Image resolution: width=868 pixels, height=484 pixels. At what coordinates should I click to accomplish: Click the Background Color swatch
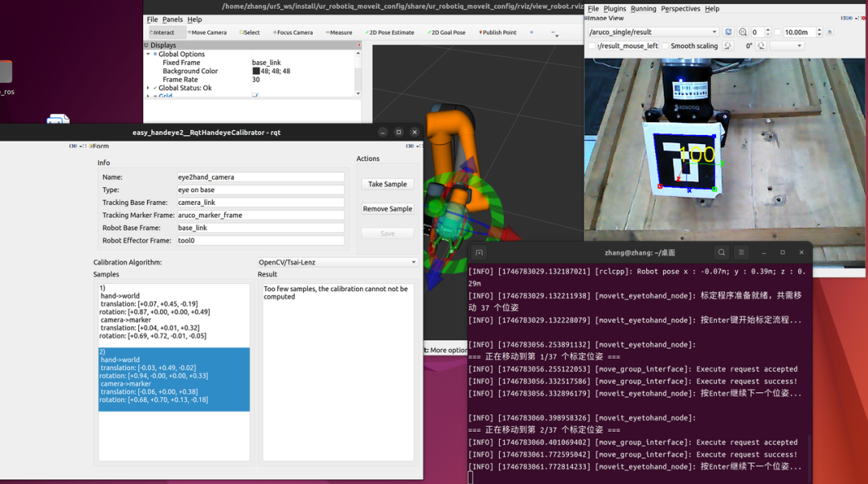coord(256,72)
